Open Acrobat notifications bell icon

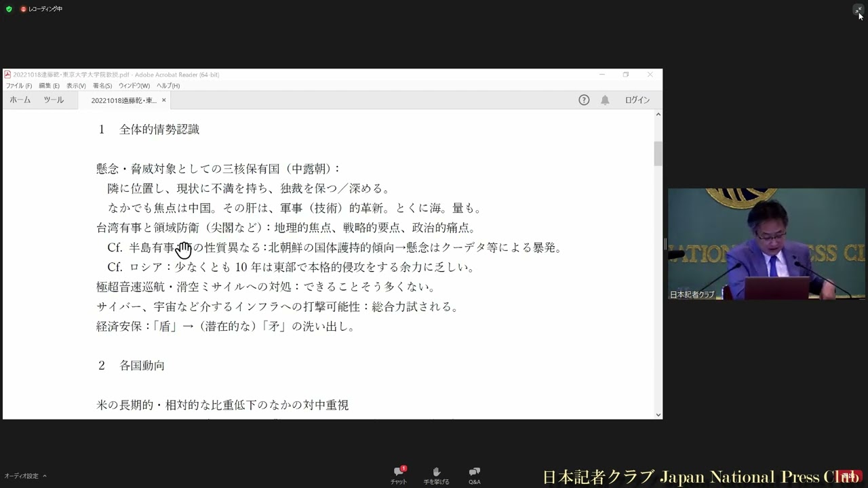click(605, 100)
